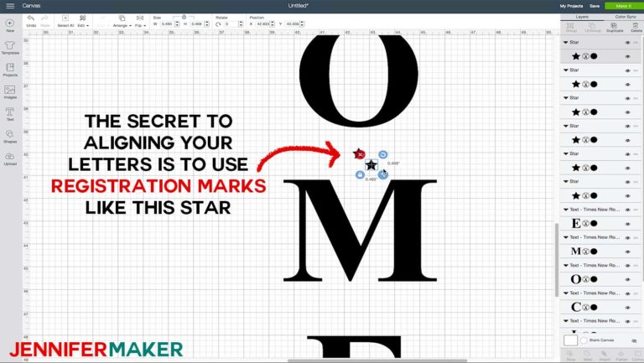
Task: Open the Projects panel
Action: click(x=10, y=67)
